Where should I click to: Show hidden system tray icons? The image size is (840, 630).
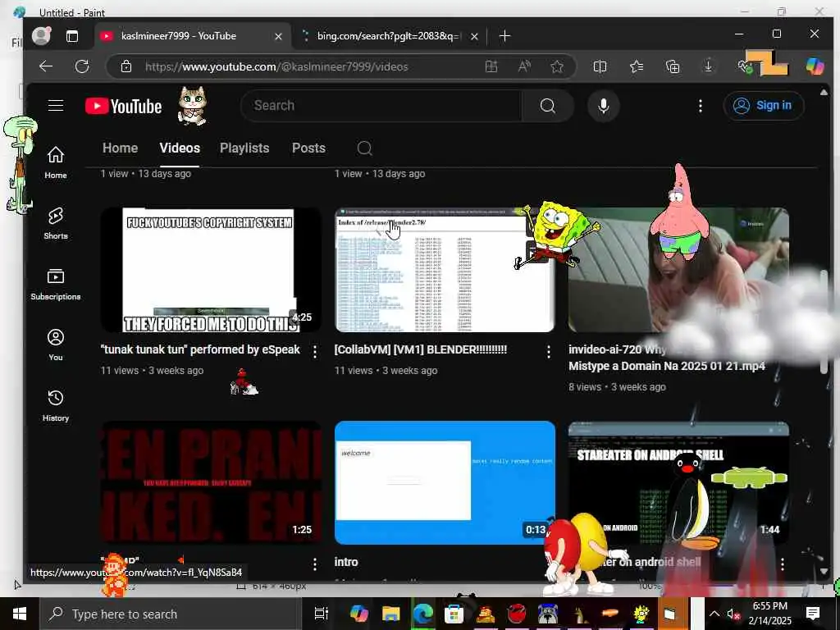coord(714,614)
